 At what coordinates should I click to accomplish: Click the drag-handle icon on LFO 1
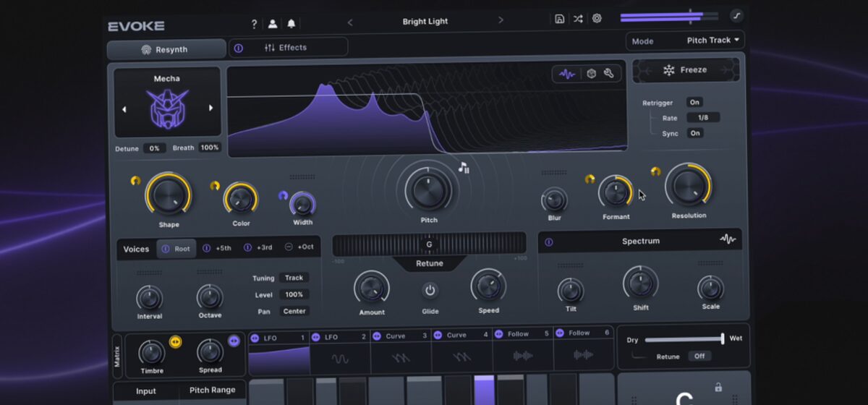(255, 337)
